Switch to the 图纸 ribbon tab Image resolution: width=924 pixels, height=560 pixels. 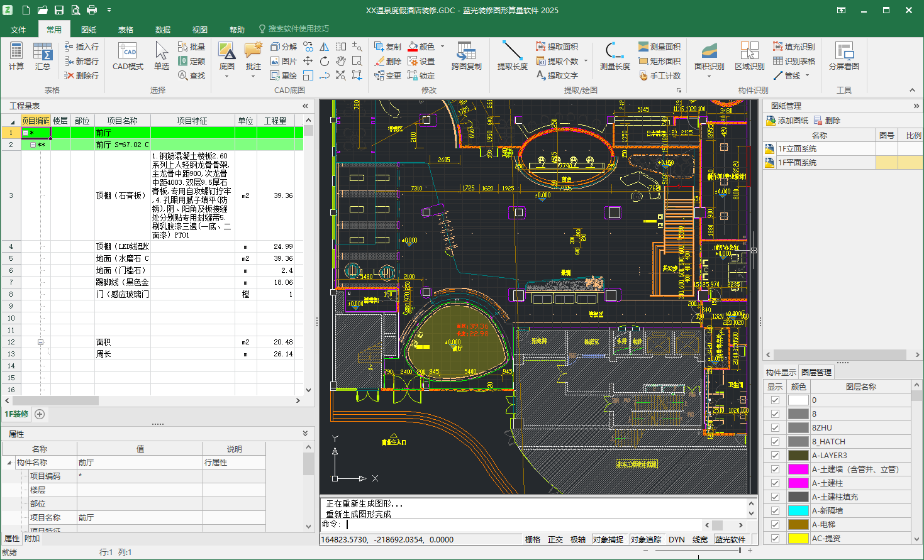(x=89, y=29)
